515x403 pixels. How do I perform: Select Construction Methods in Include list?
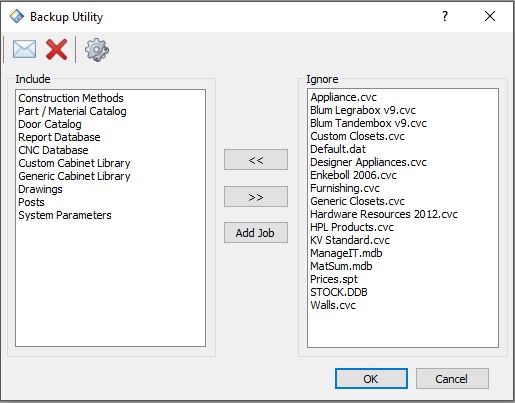point(71,98)
